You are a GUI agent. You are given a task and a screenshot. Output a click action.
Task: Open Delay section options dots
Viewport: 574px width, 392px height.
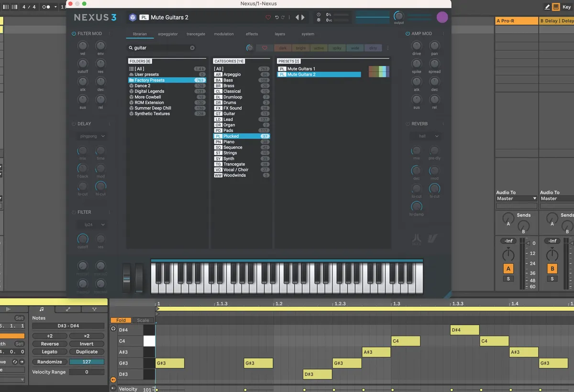109,124
